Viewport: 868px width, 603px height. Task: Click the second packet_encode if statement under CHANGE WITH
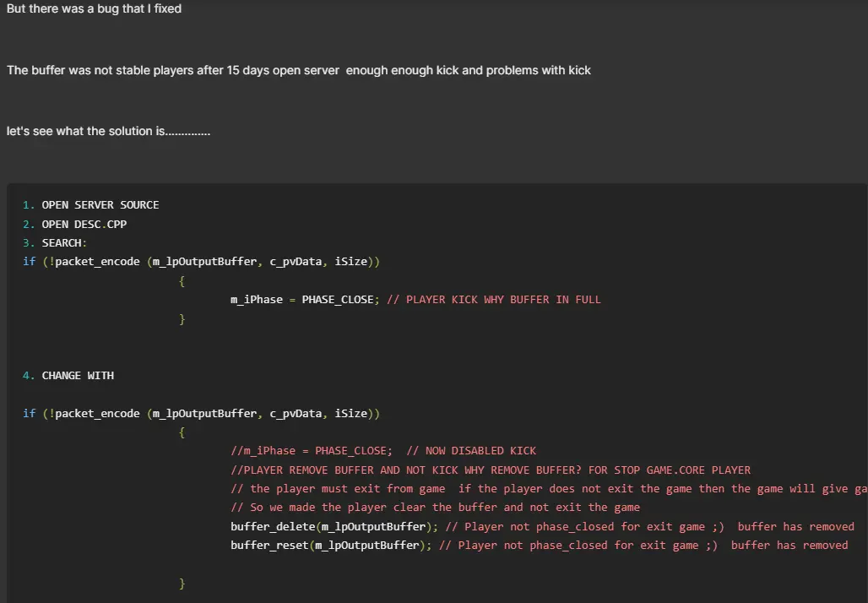(201, 413)
